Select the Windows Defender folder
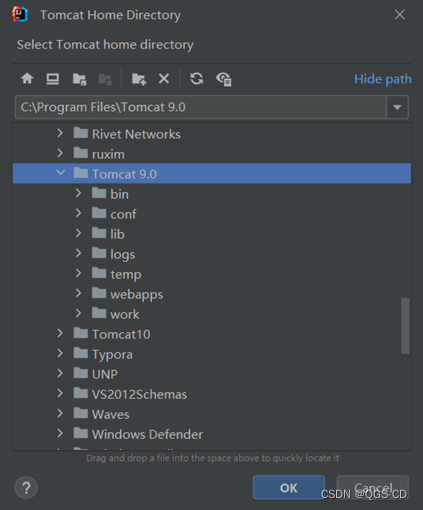The width and height of the screenshot is (423, 510). [x=212, y=434]
